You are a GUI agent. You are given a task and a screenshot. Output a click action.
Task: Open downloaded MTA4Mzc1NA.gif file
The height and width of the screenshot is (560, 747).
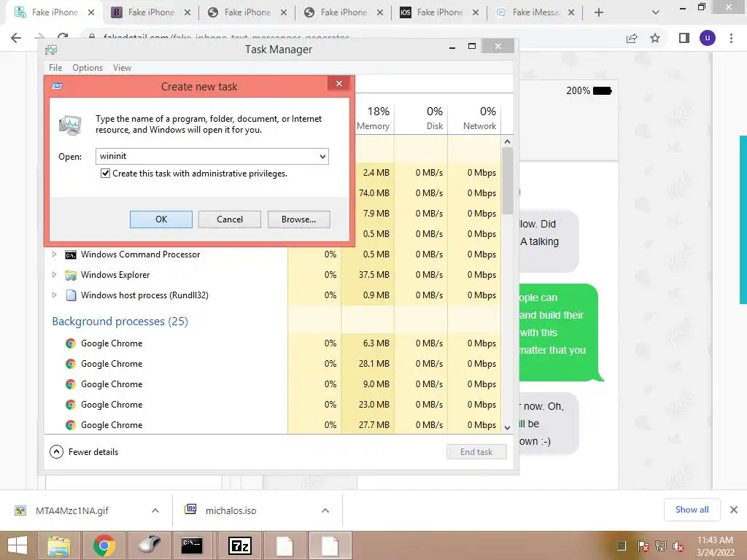[x=71, y=510]
